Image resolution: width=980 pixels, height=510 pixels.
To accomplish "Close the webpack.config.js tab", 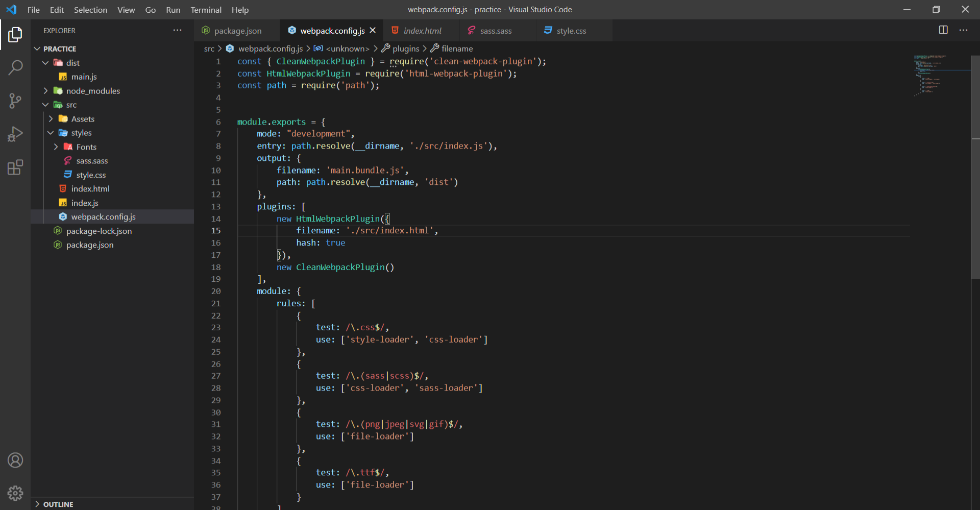I will point(373,31).
